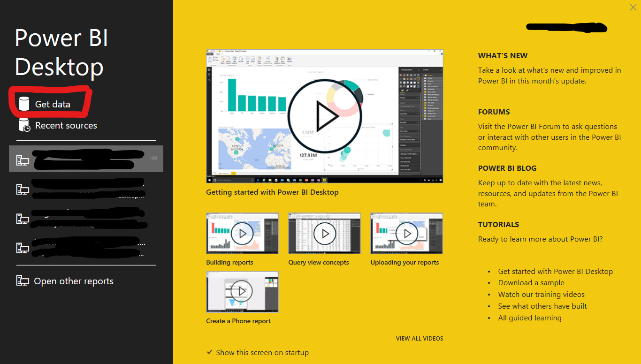Image resolution: width=641 pixels, height=364 pixels.
Task: Open the Get data label
Action: point(53,104)
